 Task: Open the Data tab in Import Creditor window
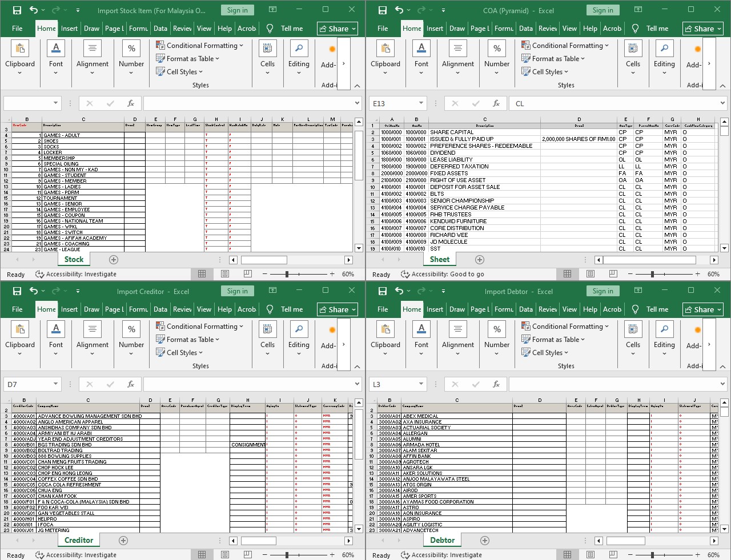point(160,309)
